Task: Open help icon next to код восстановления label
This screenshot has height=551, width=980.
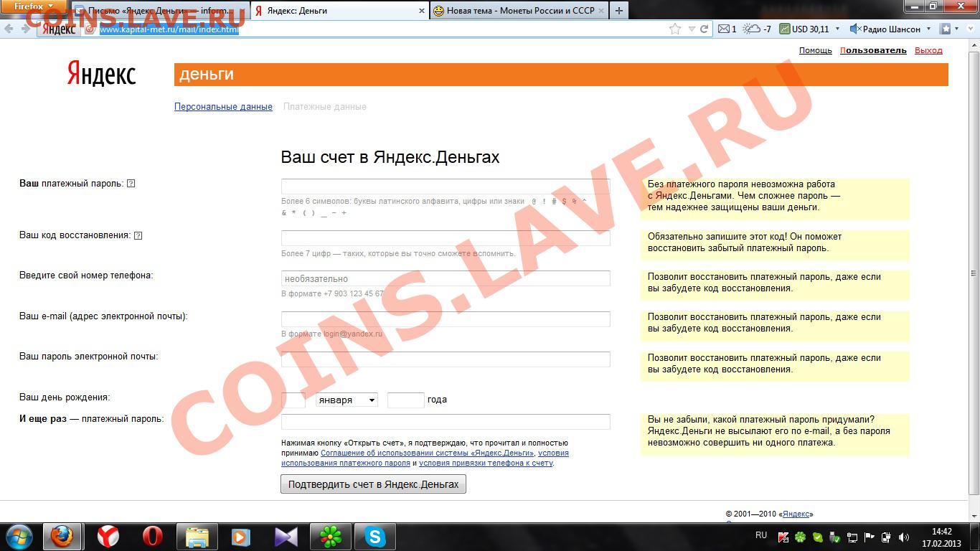Action: click(x=138, y=235)
